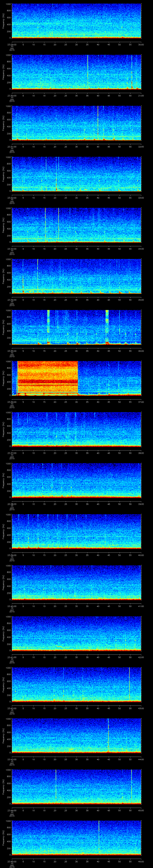
Task: Click the "23:35:00" start time label
Action: pyautogui.click(x=12, y=351)
